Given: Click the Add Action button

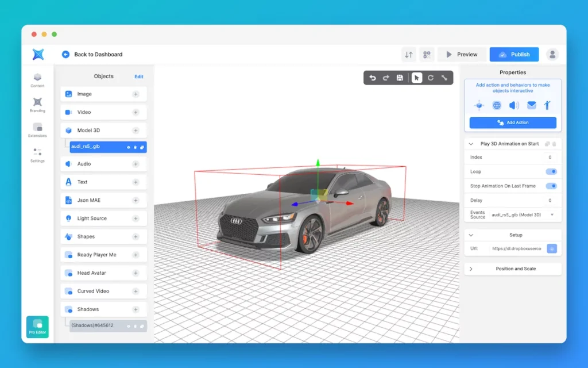Looking at the screenshot, I should pyautogui.click(x=513, y=122).
